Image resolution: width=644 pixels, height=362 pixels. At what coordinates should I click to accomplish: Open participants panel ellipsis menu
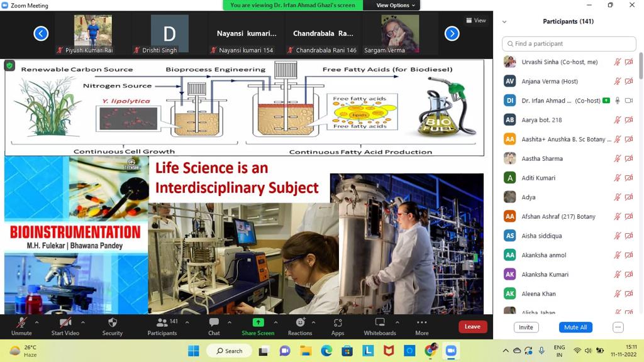[x=618, y=327]
